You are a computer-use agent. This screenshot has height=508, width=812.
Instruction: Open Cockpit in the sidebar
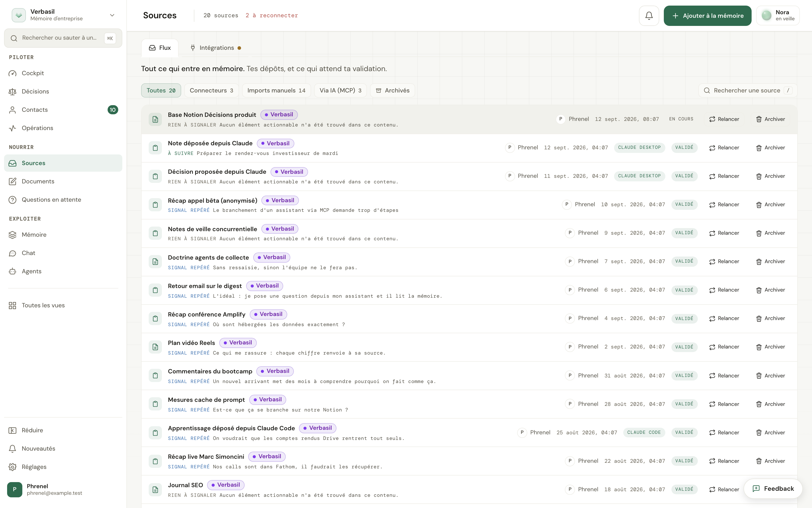pos(63,73)
